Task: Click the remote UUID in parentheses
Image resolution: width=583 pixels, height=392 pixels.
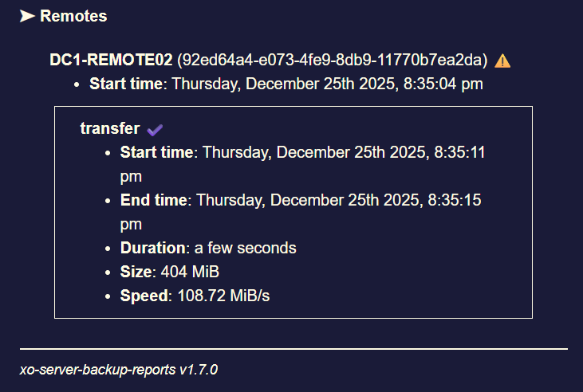Action: 332,61
